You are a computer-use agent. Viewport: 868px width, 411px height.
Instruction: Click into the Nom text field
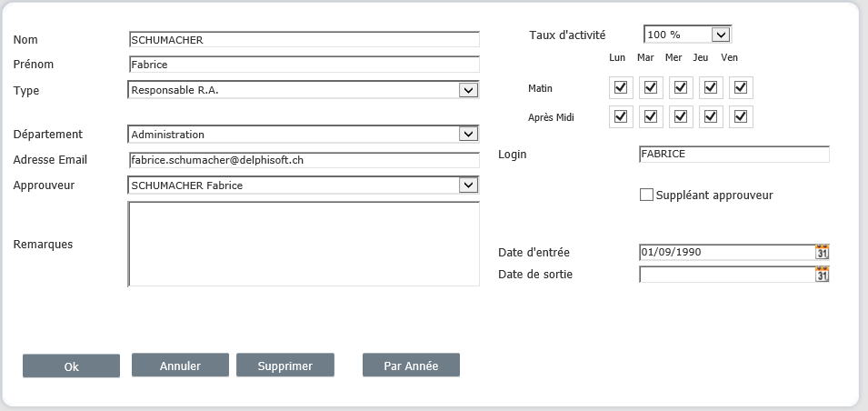click(304, 40)
